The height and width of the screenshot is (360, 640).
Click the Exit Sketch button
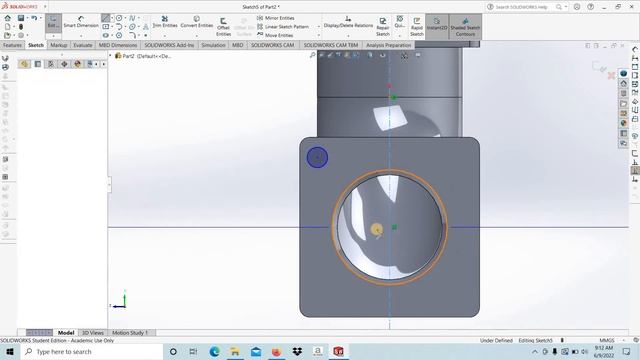[x=53, y=22]
